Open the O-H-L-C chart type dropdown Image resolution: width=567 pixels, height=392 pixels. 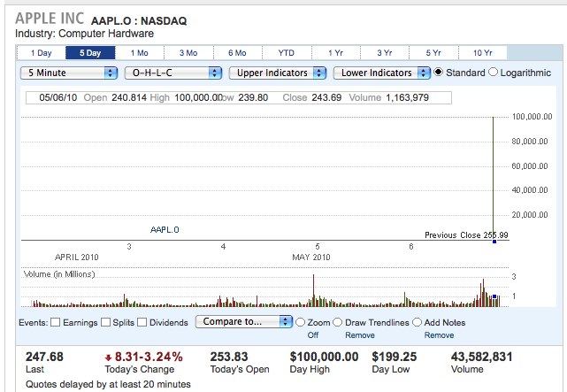click(173, 73)
